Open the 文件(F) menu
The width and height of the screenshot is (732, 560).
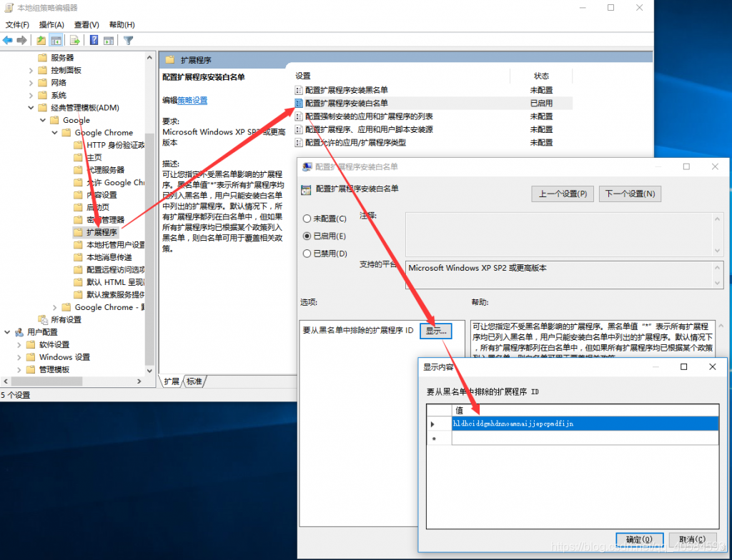coord(17,25)
